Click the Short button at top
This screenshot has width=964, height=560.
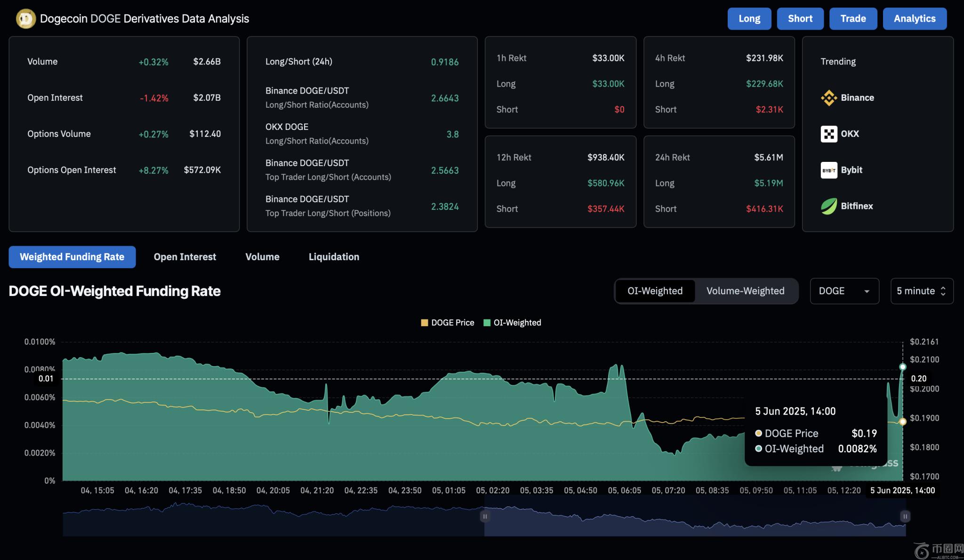800,19
